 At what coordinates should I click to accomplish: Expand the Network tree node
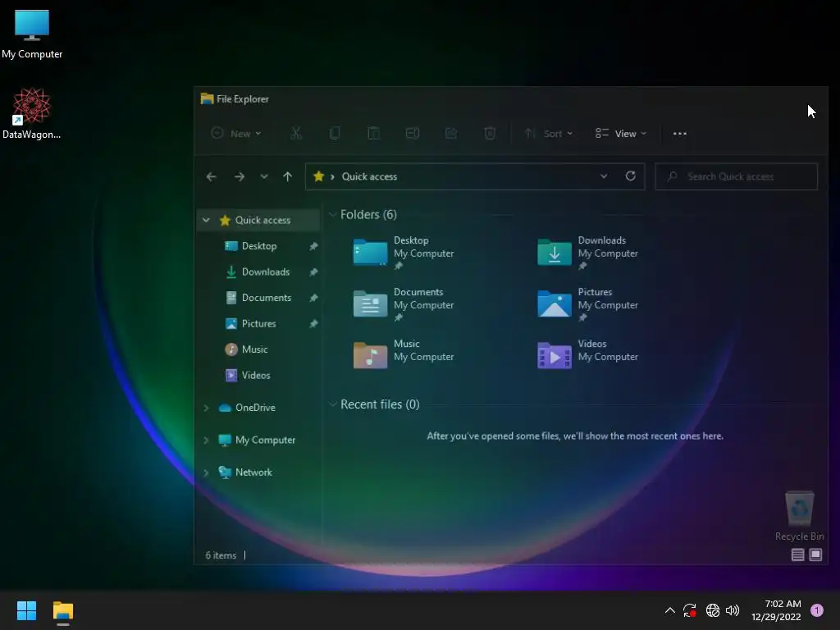coord(206,472)
